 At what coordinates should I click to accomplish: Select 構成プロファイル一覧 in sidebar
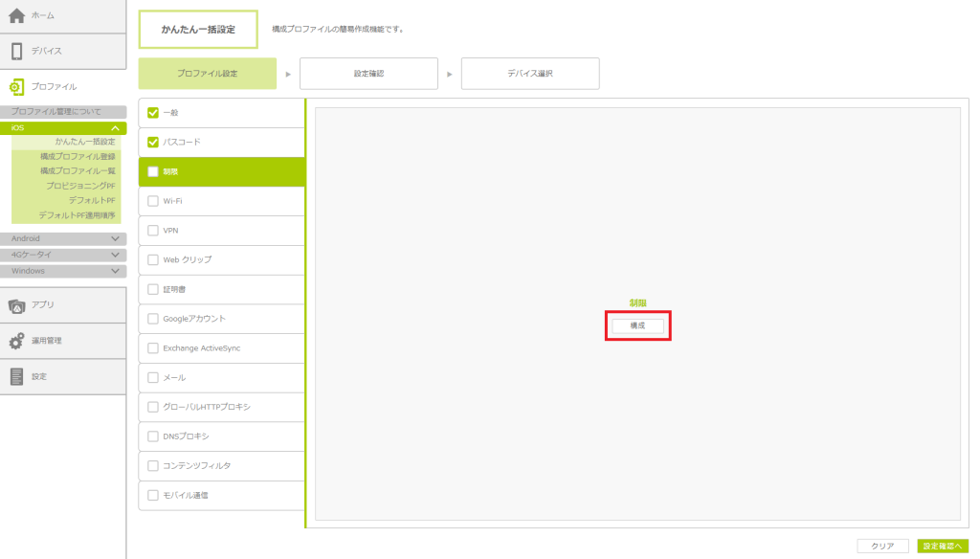coord(78,170)
